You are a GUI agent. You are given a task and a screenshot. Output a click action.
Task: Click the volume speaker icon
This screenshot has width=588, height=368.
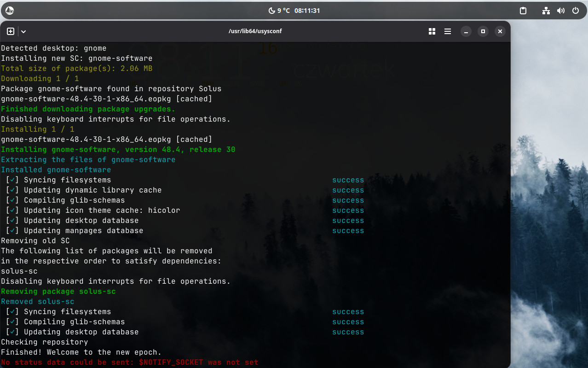click(x=560, y=11)
